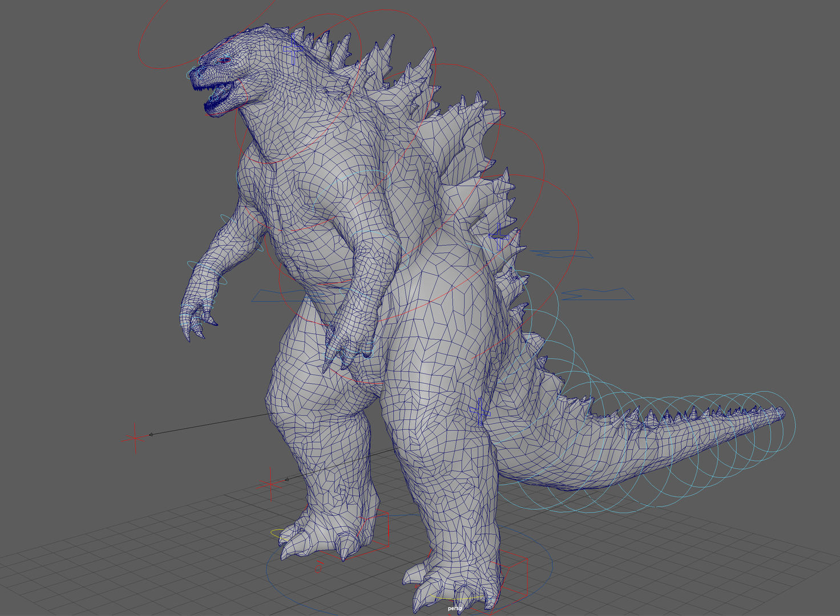840x616 pixels.
Task: Select the yellow toe ring under the front foot
Action: coord(457,598)
